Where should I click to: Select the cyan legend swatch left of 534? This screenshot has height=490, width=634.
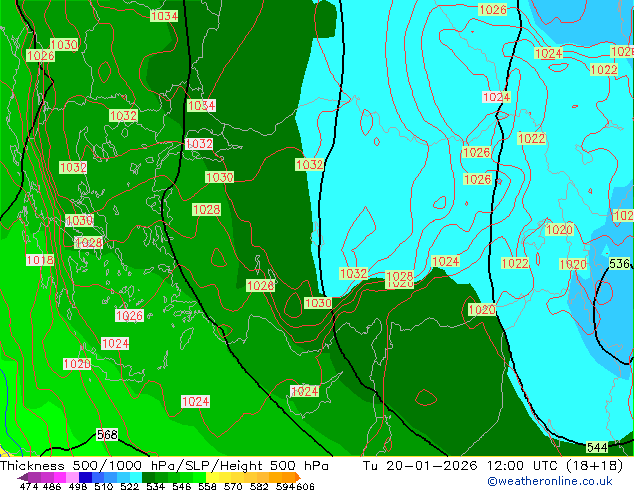point(136,477)
